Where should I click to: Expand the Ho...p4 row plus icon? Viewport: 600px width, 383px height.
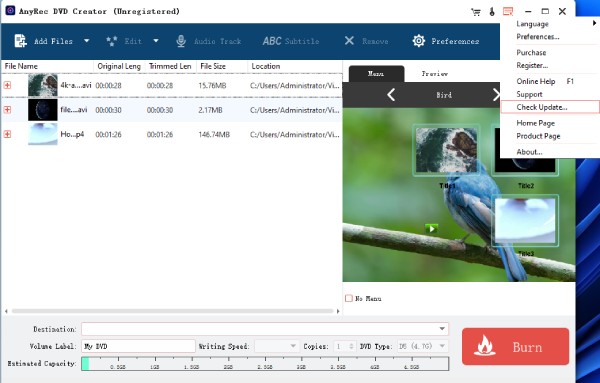coord(7,134)
